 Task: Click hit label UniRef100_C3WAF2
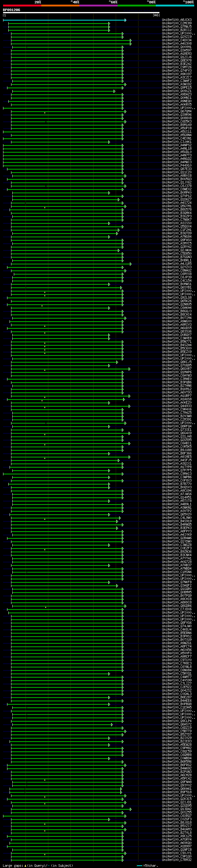pyautogui.click(x=177, y=81)
